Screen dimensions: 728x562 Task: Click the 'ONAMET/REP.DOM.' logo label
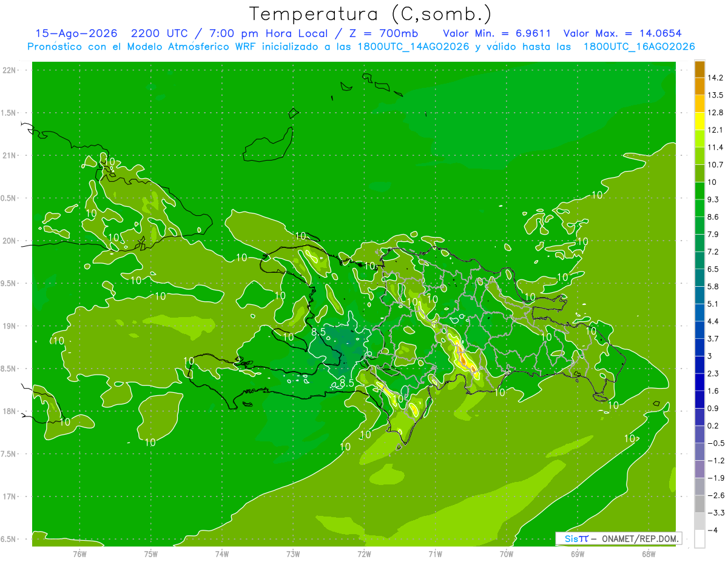coord(641,538)
